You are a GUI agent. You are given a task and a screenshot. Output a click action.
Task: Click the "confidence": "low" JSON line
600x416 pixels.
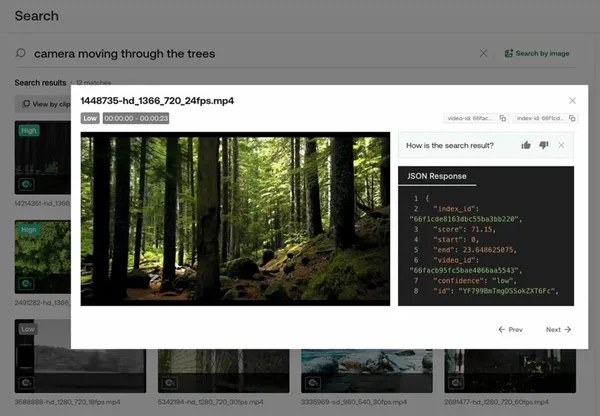point(475,281)
